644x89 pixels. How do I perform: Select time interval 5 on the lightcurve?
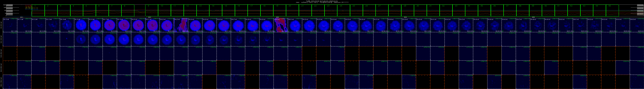[89, 11]
